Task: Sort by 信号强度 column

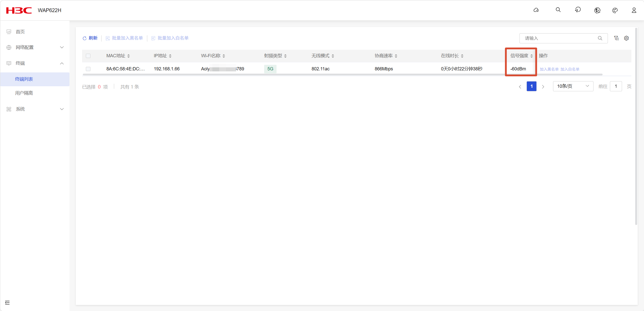Action: [532, 56]
